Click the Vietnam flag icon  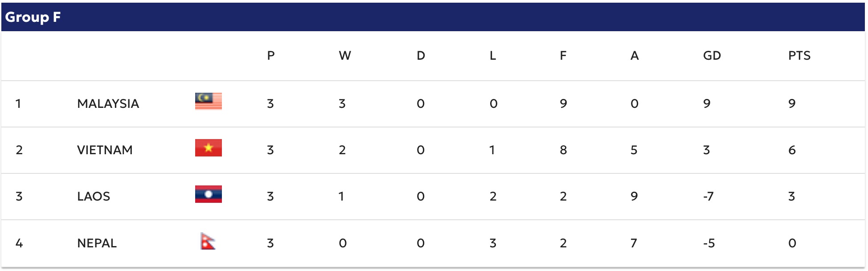click(x=208, y=148)
